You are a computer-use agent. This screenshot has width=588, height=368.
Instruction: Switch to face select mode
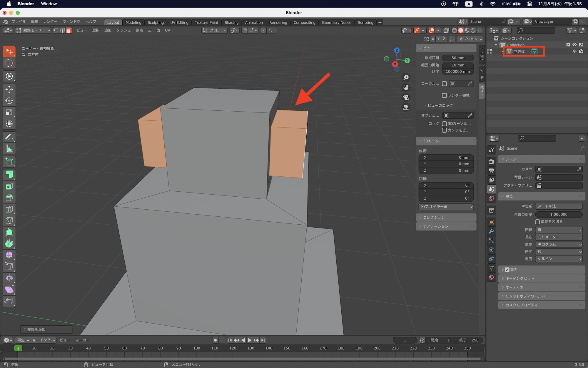click(x=69, y=30)
